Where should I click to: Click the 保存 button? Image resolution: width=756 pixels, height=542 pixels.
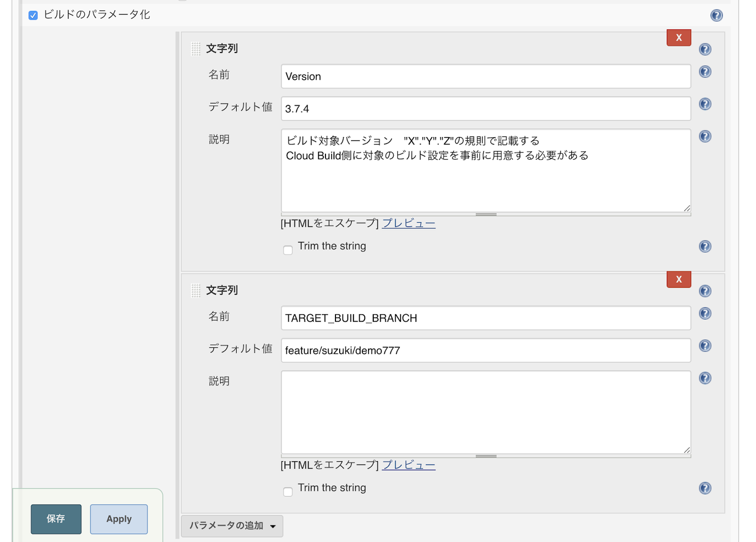click(x=56, y=519)
